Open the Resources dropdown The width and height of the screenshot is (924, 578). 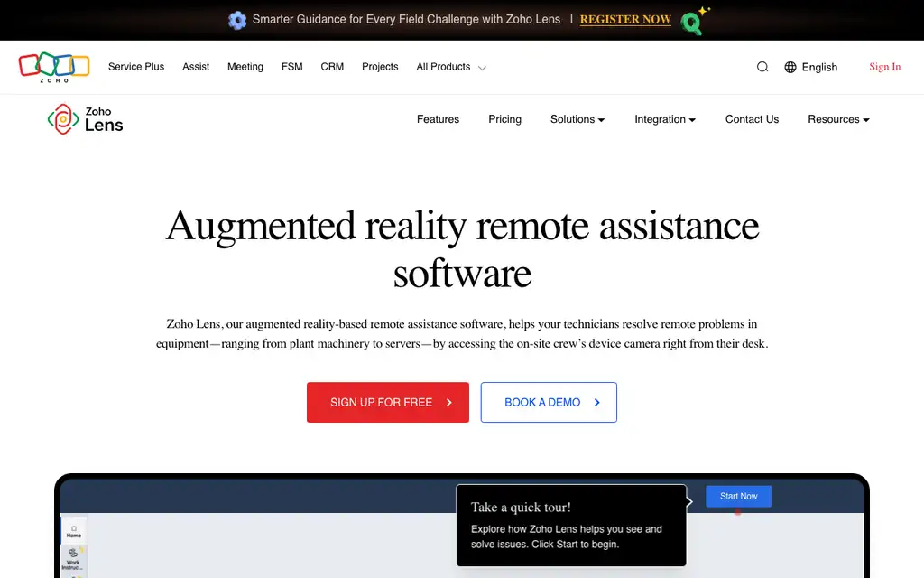838,119
